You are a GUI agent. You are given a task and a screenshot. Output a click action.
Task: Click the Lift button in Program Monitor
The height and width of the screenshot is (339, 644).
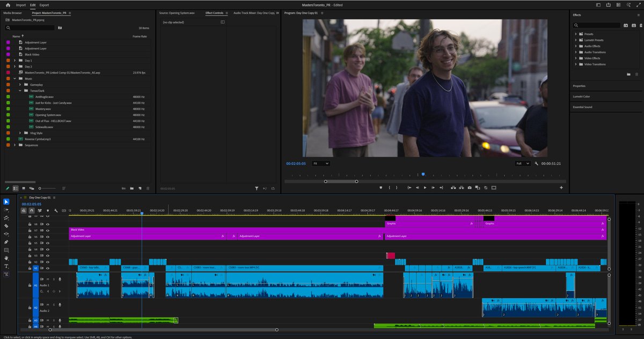point(452,188)
